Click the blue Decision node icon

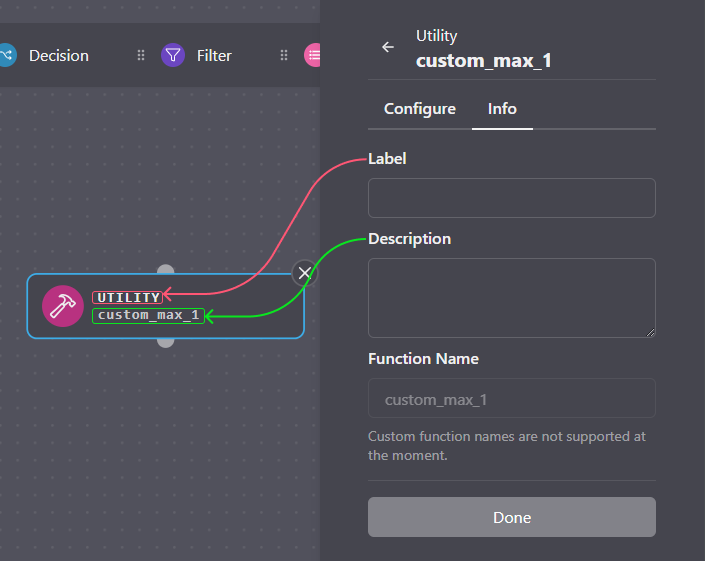(x=6, y=55)
